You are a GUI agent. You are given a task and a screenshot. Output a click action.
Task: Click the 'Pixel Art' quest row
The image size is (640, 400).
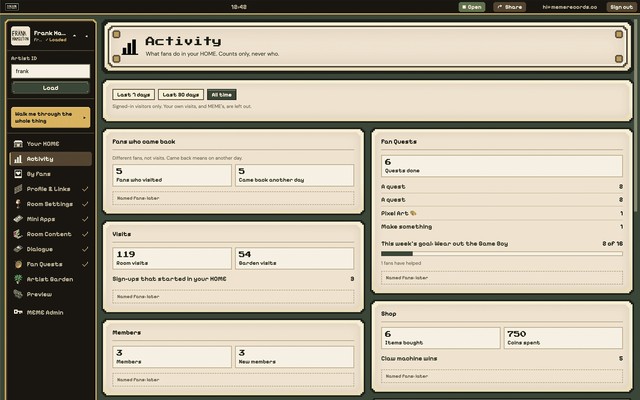click(x=502, y=213)
